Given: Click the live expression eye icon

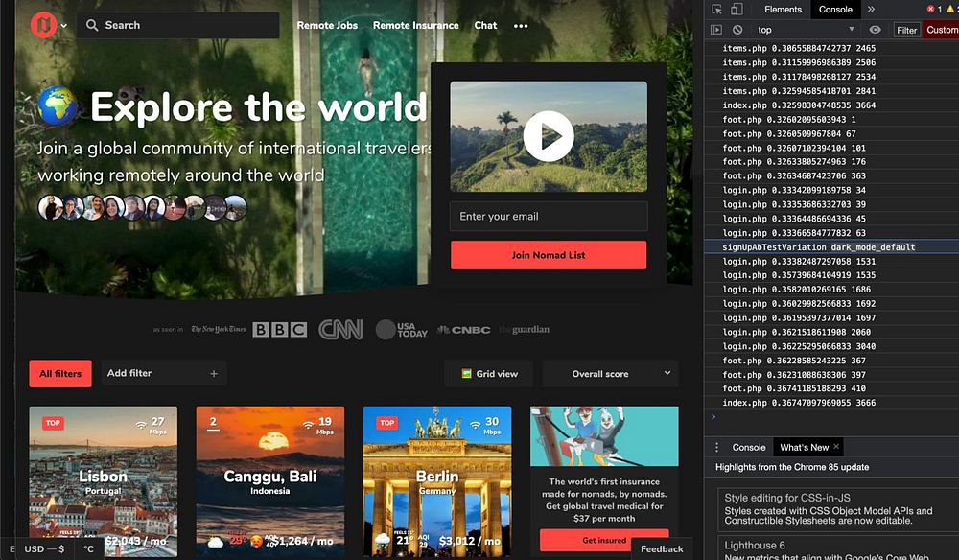Looking at the screenshot, I should pyautogui.click(x=876, y=30).
